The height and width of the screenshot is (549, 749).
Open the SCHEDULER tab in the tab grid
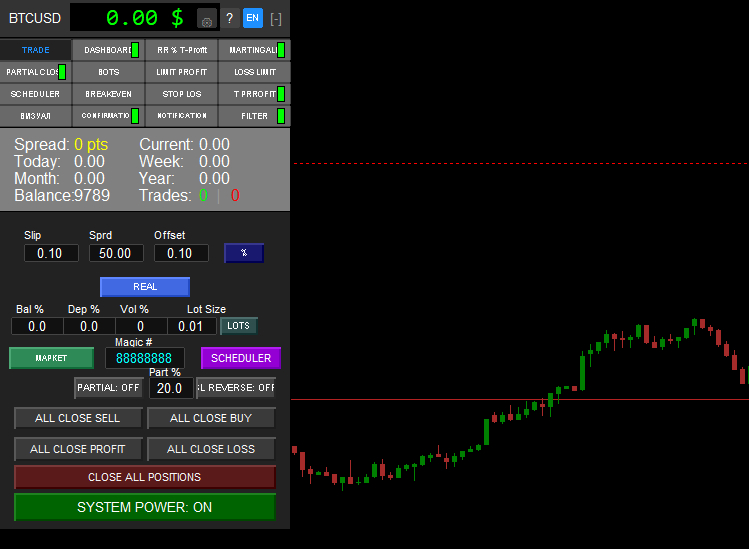pyautogui.click(x=35, y=94)
